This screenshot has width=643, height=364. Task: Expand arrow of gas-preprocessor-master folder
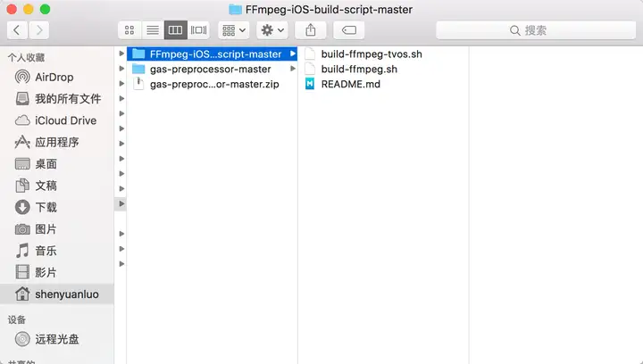pyautogui.click(x=293, y=69)
